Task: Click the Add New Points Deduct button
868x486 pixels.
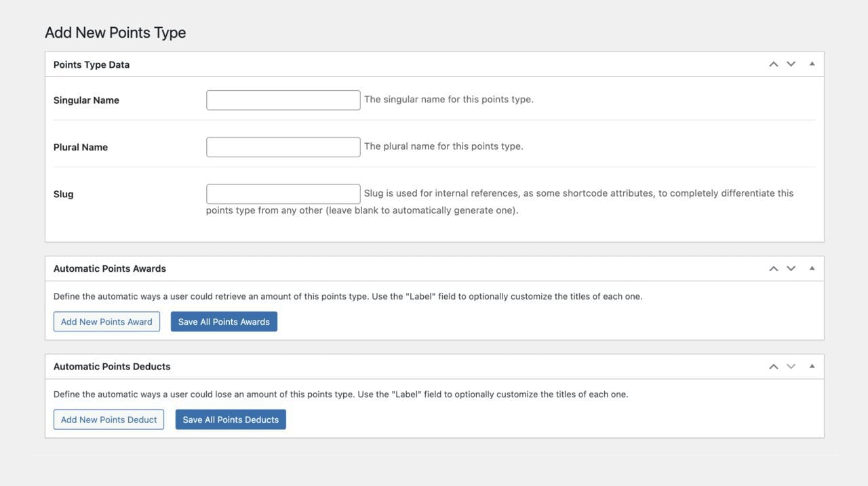Action: pos(108,418)
